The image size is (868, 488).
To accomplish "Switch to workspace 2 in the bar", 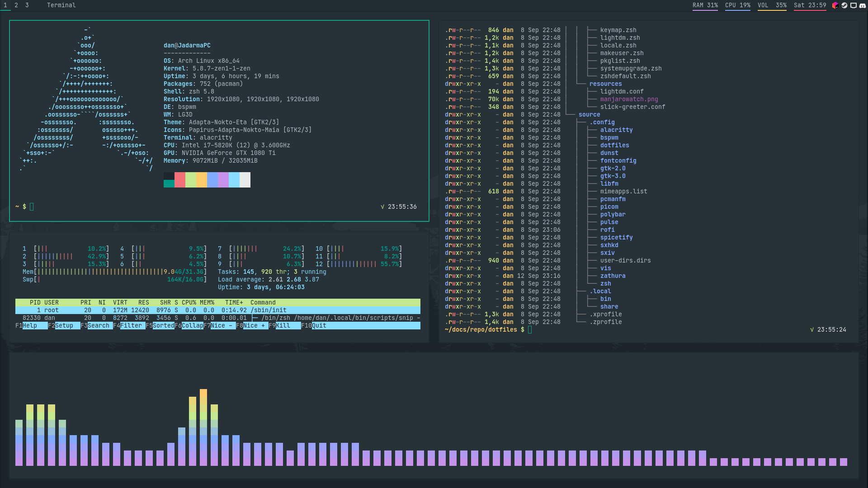I will tap(16, 5).
